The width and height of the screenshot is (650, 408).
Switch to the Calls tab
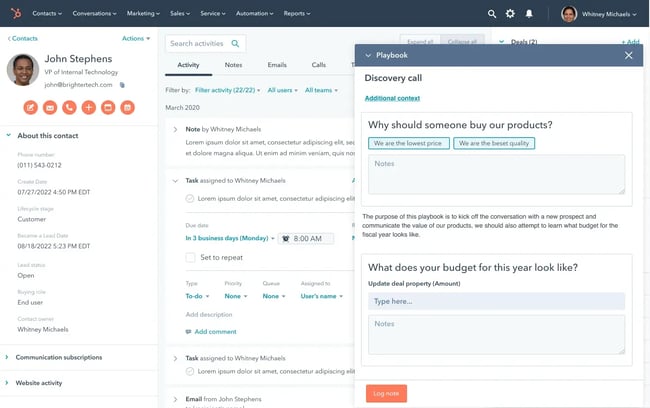[319, 65]
